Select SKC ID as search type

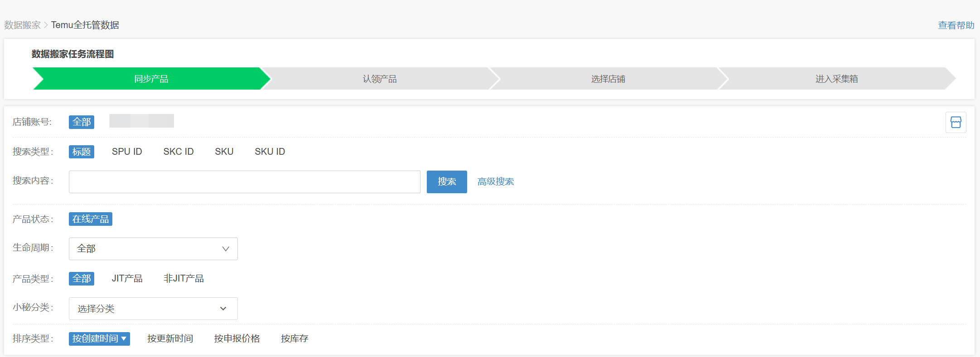point(178,152)
